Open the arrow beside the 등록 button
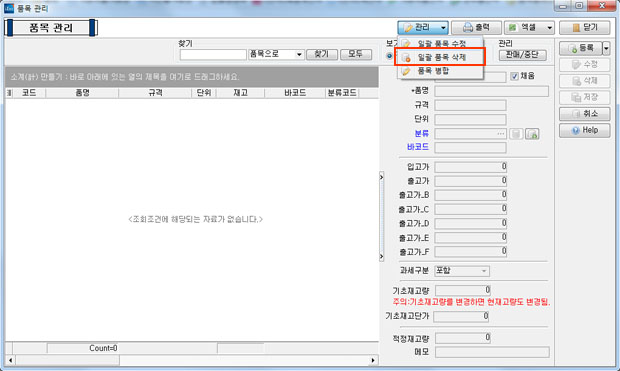 click(x=606, y=48)
